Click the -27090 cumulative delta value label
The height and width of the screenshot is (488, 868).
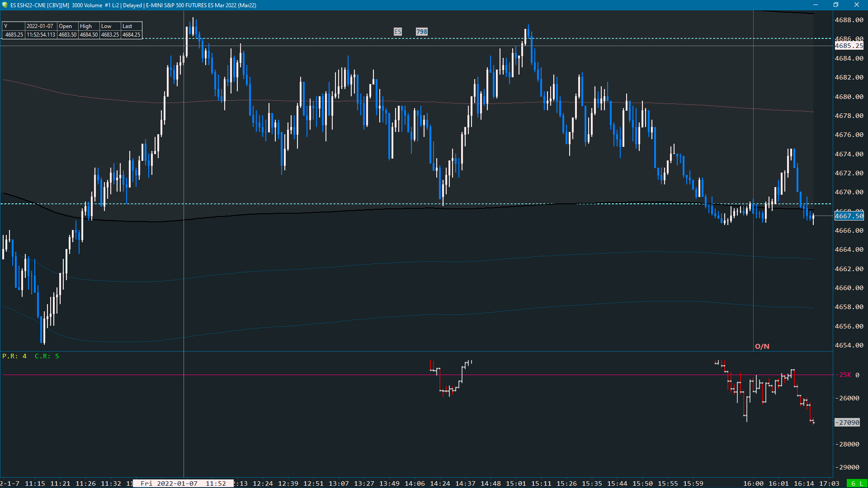click(x=847, y=422)
